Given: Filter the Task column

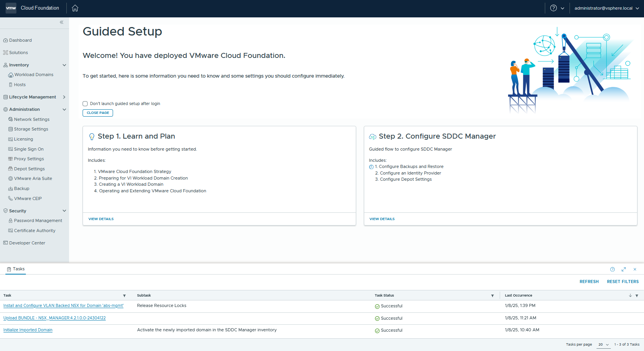Looking at the screenshot, I should [x=124, y=296].
